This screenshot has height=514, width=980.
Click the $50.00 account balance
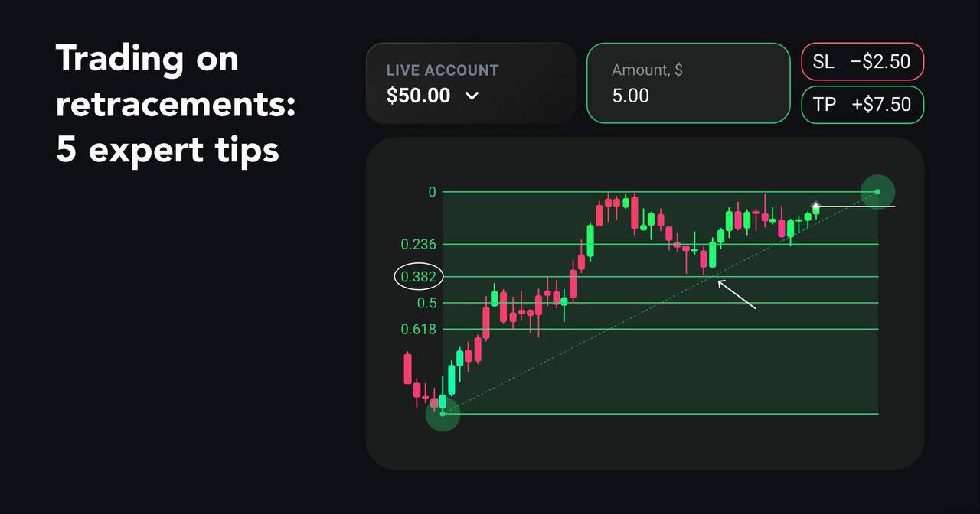418,96
